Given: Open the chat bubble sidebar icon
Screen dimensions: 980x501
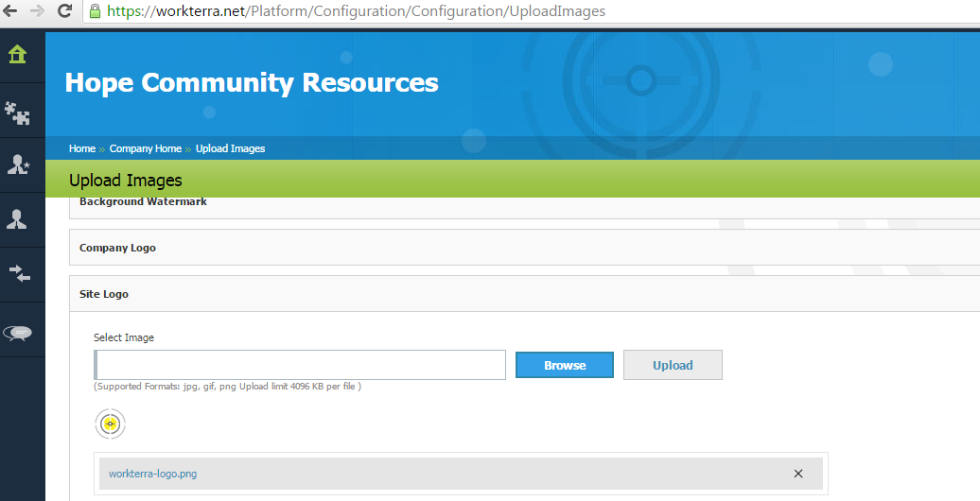Looking at the screenshot, I should [x=17, y=333].
